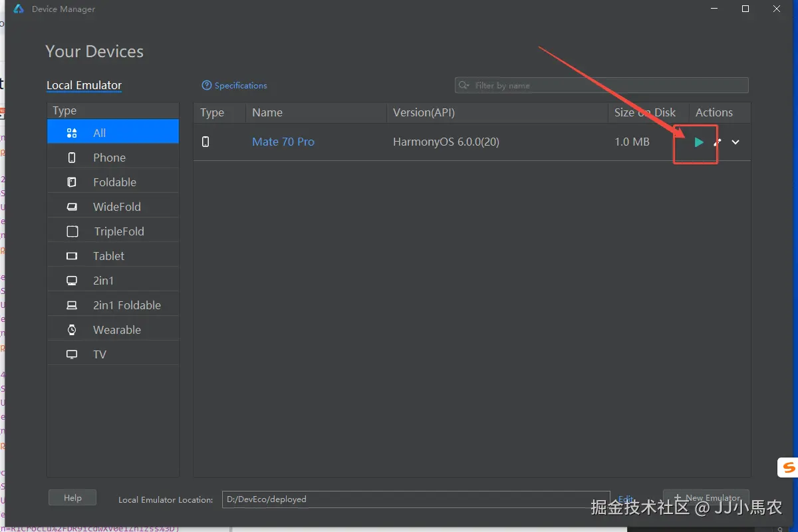The image size is (798, 532).
Task: Select the TV device type
Action: (x=113, y=354)
